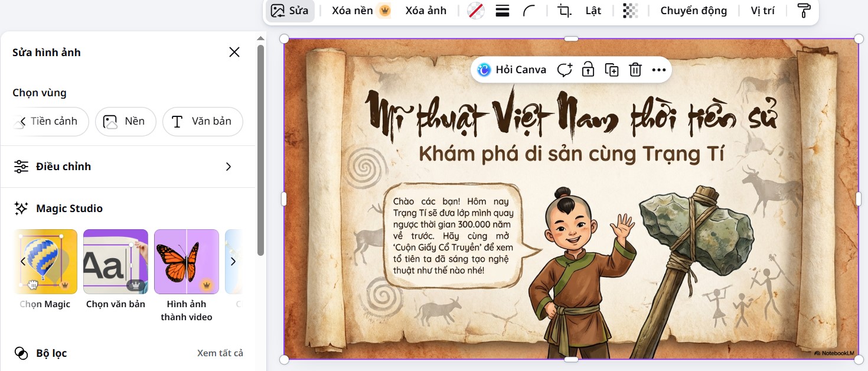Open the no-color slash swatch

click(x=475, y=10)
